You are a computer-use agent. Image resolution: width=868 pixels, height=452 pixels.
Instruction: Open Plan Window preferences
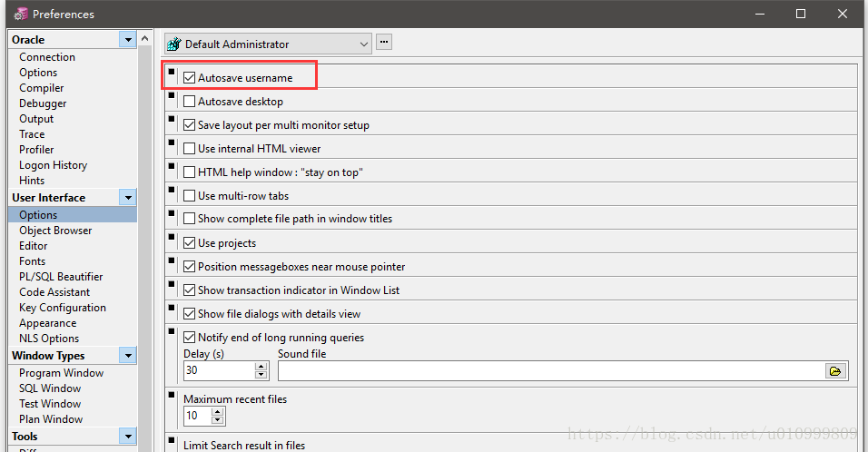51,419
